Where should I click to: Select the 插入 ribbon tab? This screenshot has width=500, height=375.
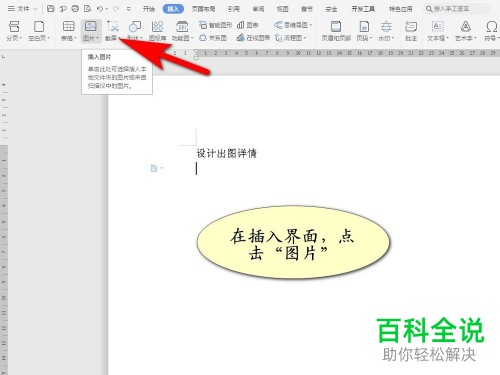173,9
